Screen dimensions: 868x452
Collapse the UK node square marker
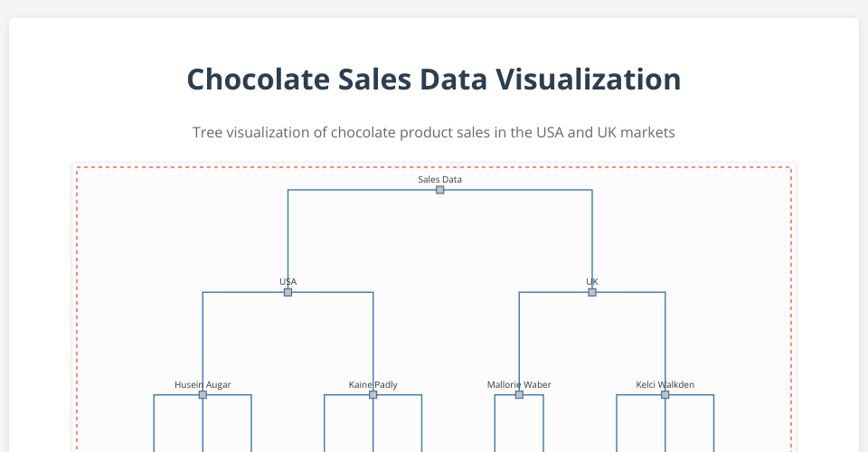(592, 292)
